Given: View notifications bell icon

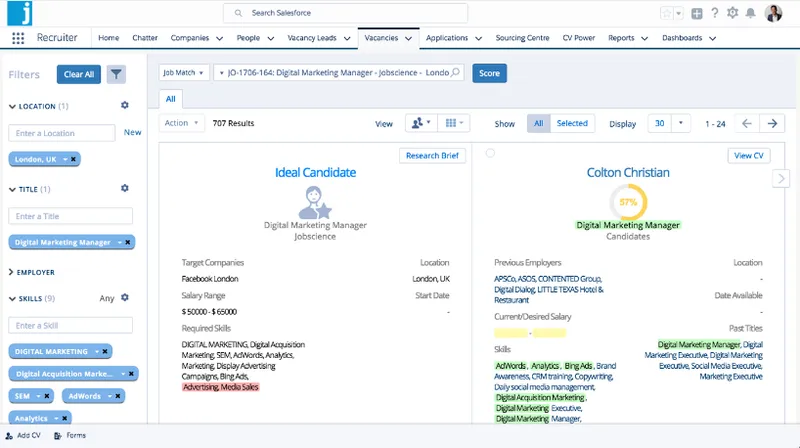Looking at the screenshot, I should coord(751,13).
